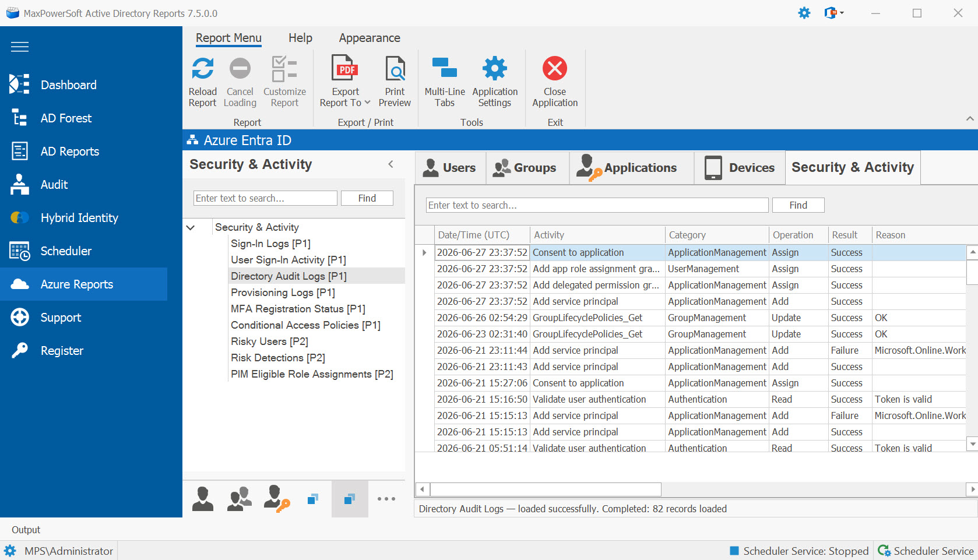Select MFA Registration Status [P1] report

click(298, 309)
